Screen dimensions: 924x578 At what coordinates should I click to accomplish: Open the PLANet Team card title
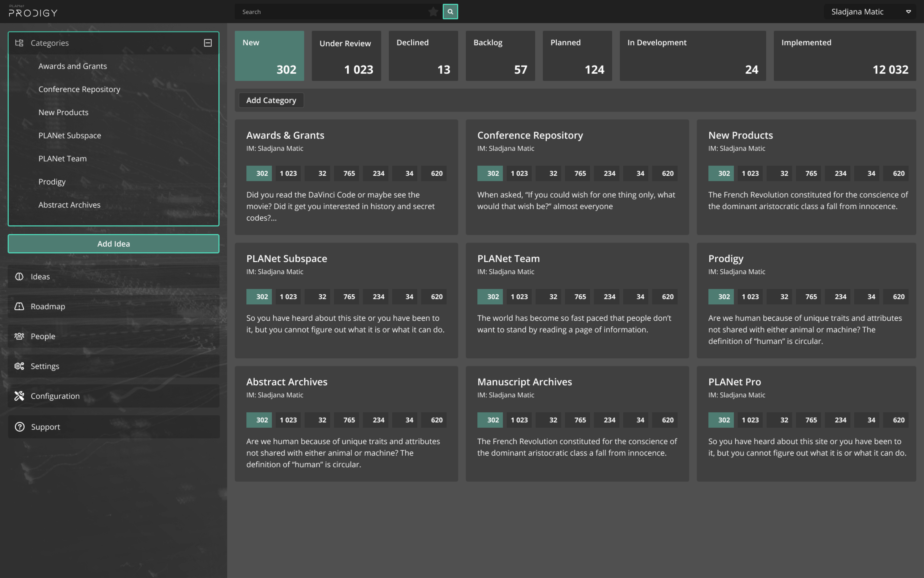pyautogui.click(x=508, y=258)
